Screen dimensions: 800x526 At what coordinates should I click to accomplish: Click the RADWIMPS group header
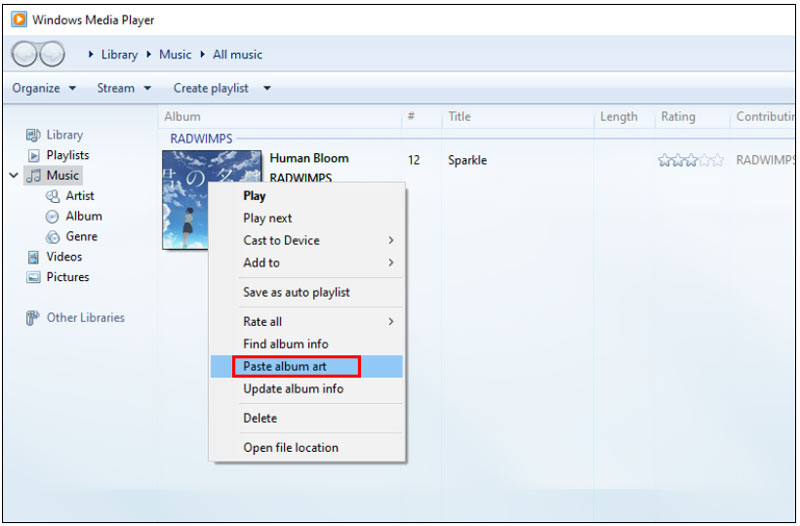coord(201,139)
